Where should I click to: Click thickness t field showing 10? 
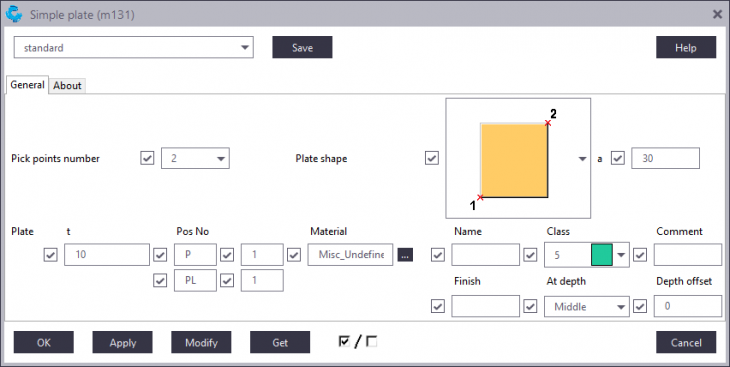(x=107, y=255)
